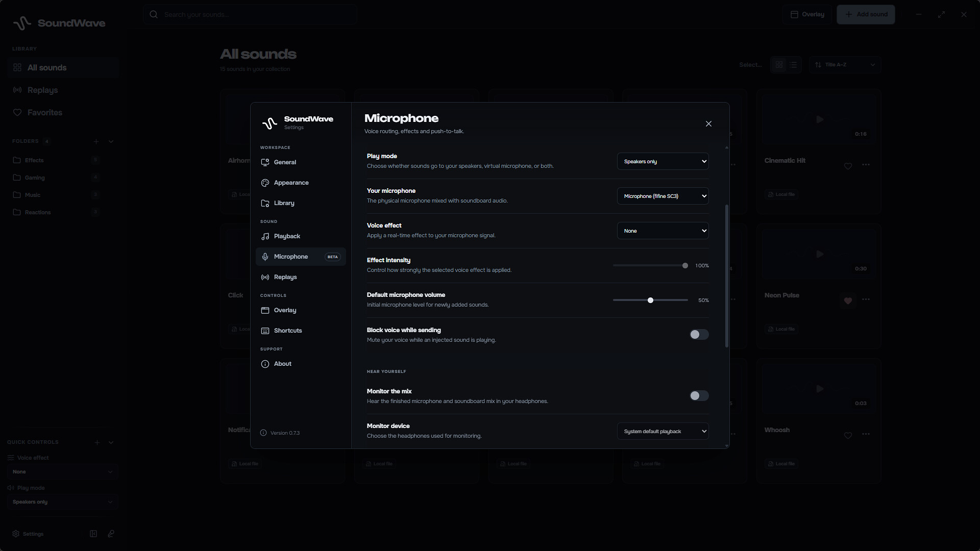Open Quick Controls Voice effect dropdown
The width and height of the screenshot is (980, 551).
point(63,472)
